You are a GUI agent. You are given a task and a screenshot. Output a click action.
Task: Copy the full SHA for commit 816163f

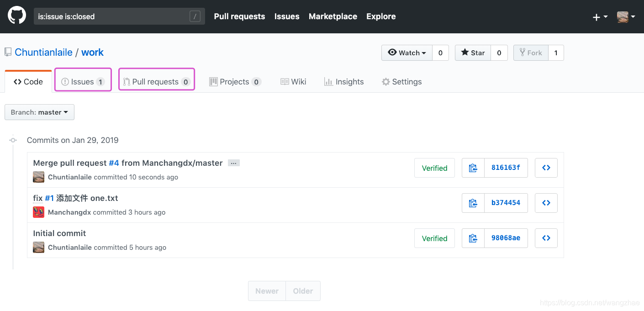(x=473, y=168)
